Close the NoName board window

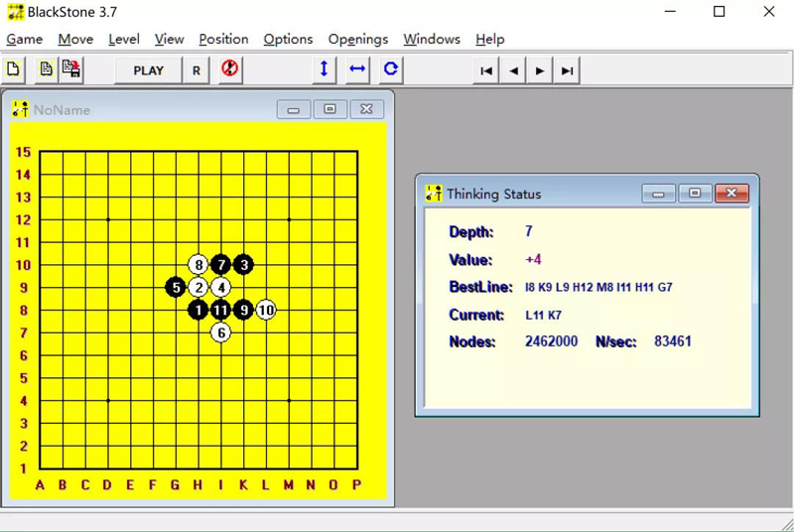point(366,109)
